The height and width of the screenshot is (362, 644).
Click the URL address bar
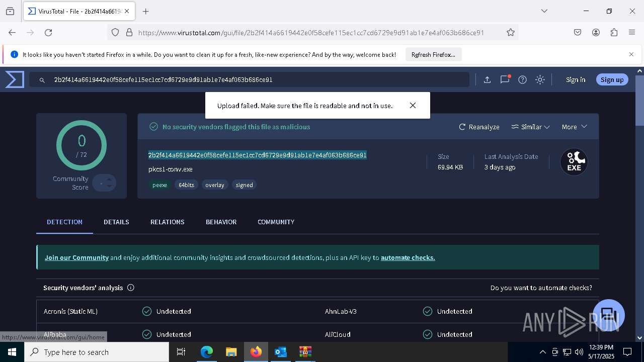pos(311,32)
